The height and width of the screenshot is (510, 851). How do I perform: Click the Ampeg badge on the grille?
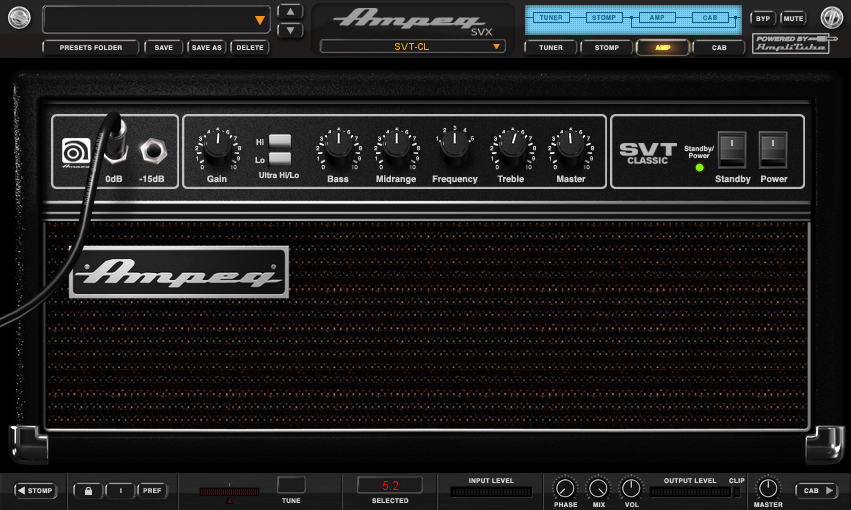coord(179,272)
